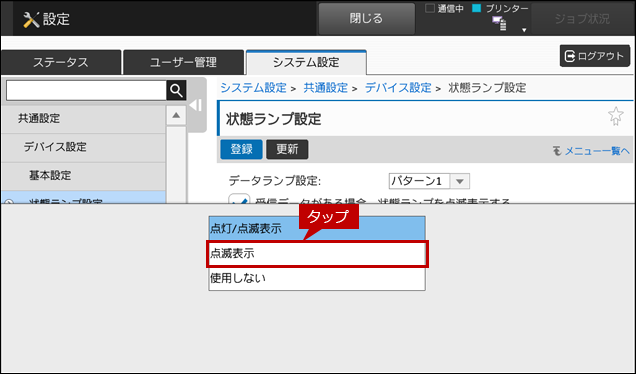This screenshot has width=636, height=374.
Task: Follow デバイス設定 breadcrumb link
Action: click(x=398, y=88)
